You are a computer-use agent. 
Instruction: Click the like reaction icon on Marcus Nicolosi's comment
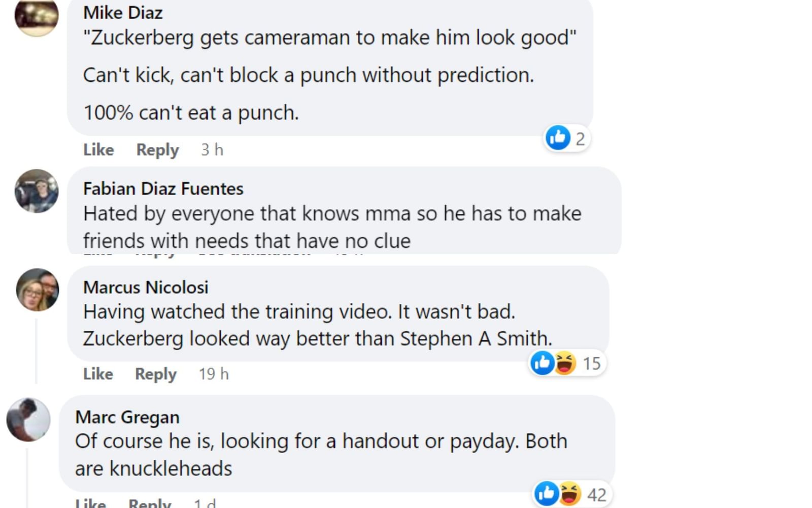tap(543, 363)
